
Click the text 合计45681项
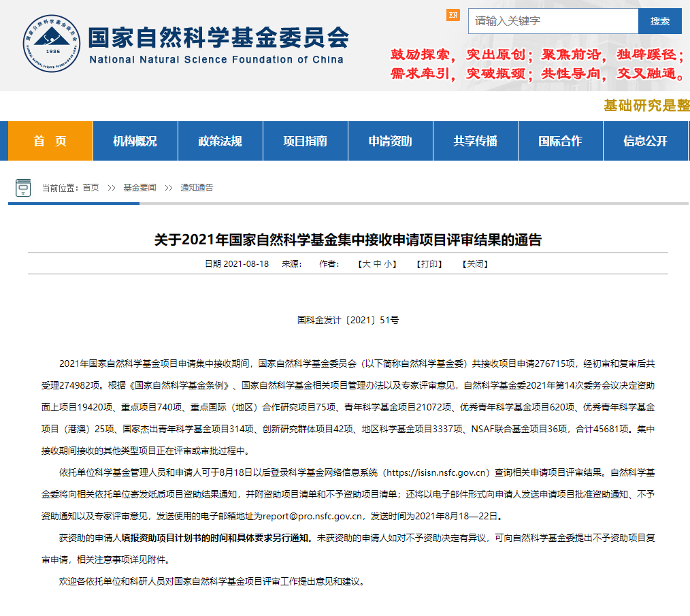tap(602, 429)
